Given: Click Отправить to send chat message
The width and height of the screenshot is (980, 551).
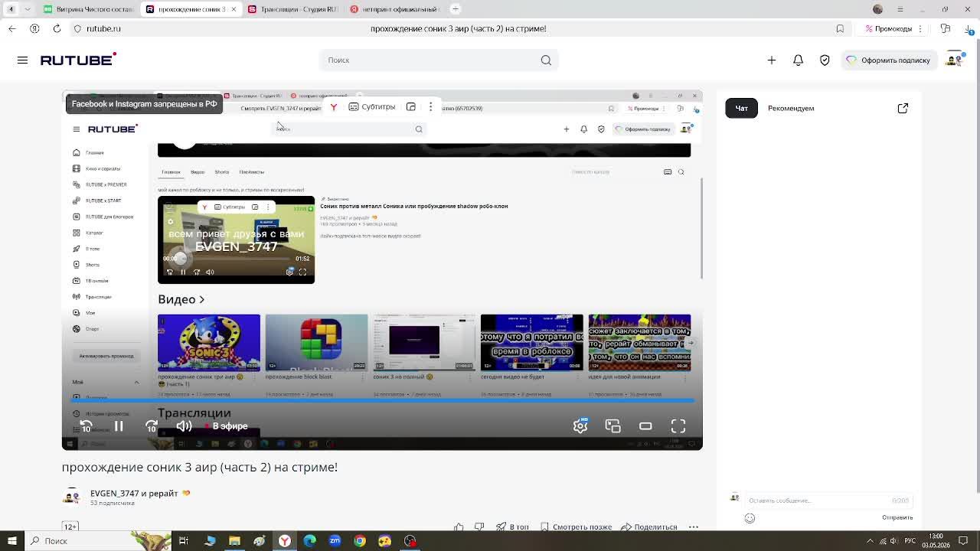Looking at the screenshot, I should [897, 517].
